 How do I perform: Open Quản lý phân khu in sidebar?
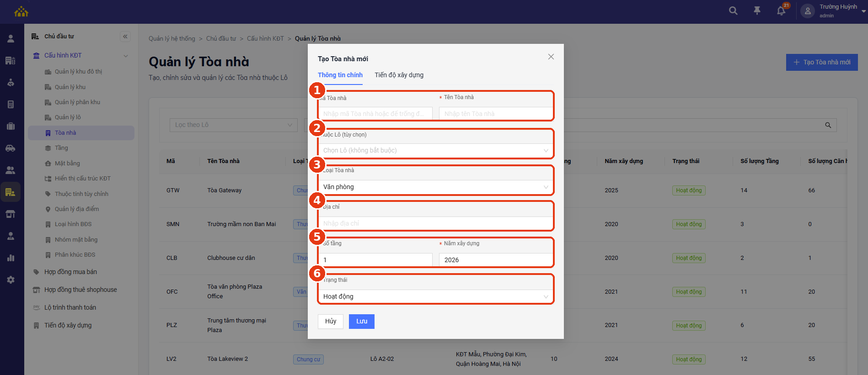[77, 102]
